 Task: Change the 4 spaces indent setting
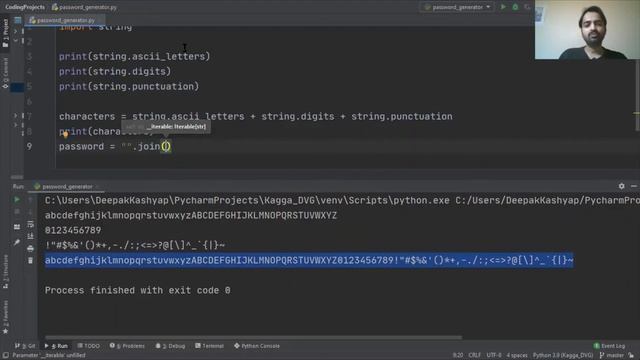pyautogui.click(x=517, y=355)
